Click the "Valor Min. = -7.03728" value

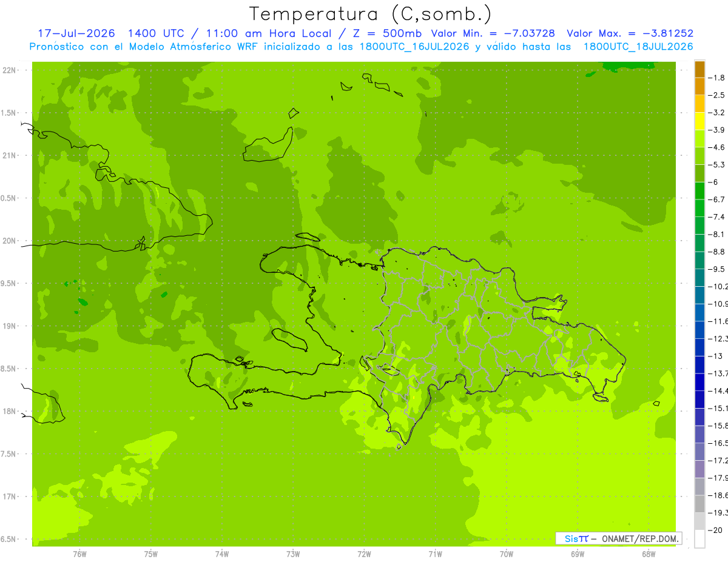coord(493,33)
